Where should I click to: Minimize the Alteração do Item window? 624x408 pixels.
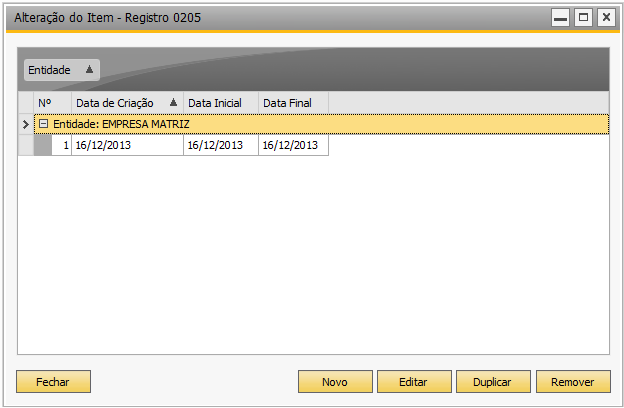(560, 18)
